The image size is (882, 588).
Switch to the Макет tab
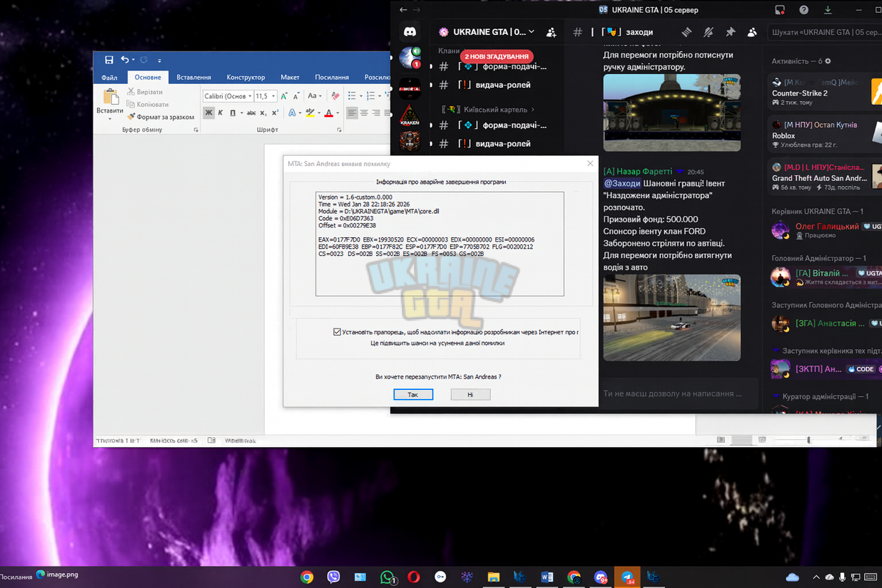[x=290, y=78]
